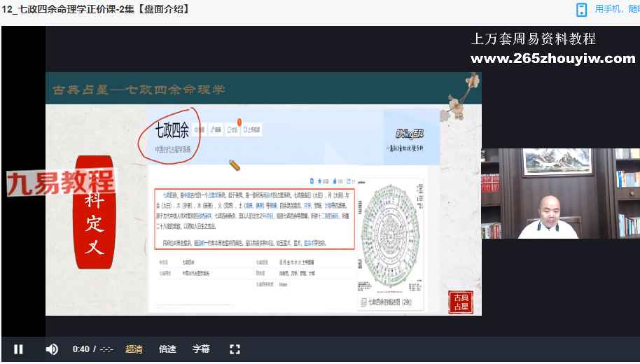Image resolution: width=640 pixels, height=364 pixels.
Task: Click the pencil cursor icon in slide
Action: pyautogui.click(x=235, y=165)
